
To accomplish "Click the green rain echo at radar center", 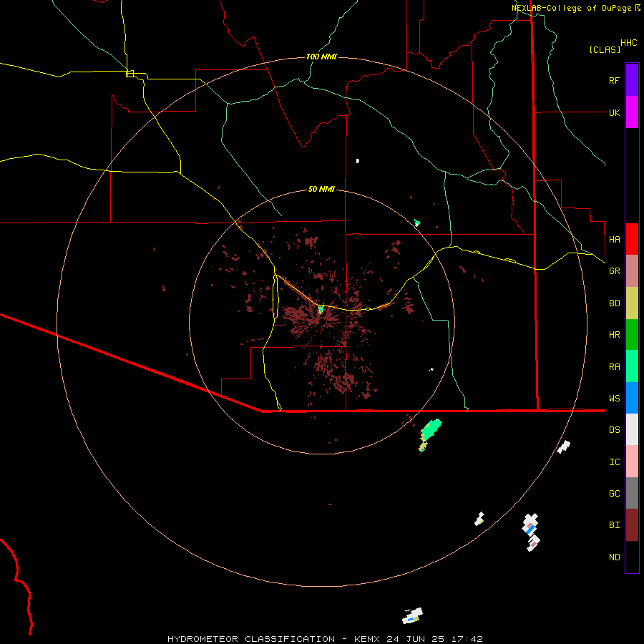I will click(x=321, y=309).
